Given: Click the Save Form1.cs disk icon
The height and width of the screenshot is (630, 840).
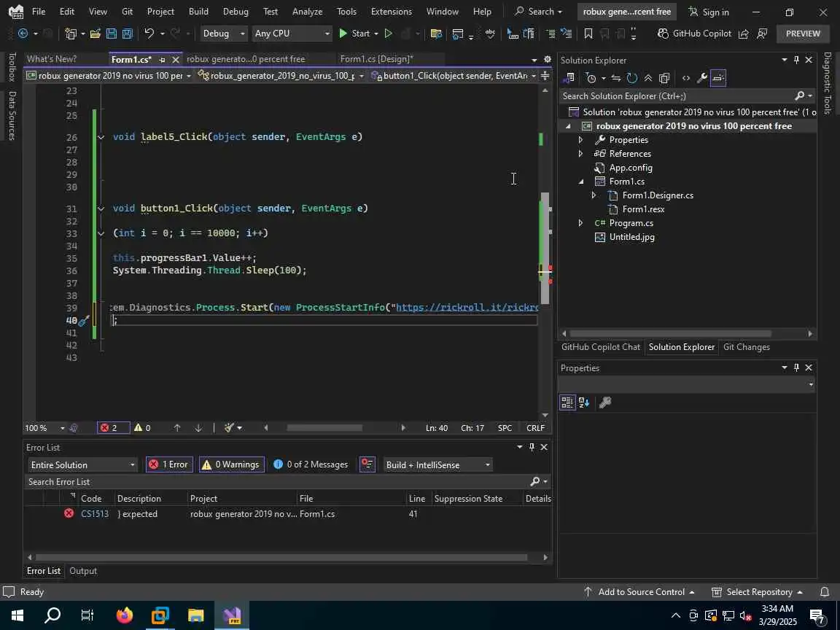Looking at the screenshot, I should point(112,34).
